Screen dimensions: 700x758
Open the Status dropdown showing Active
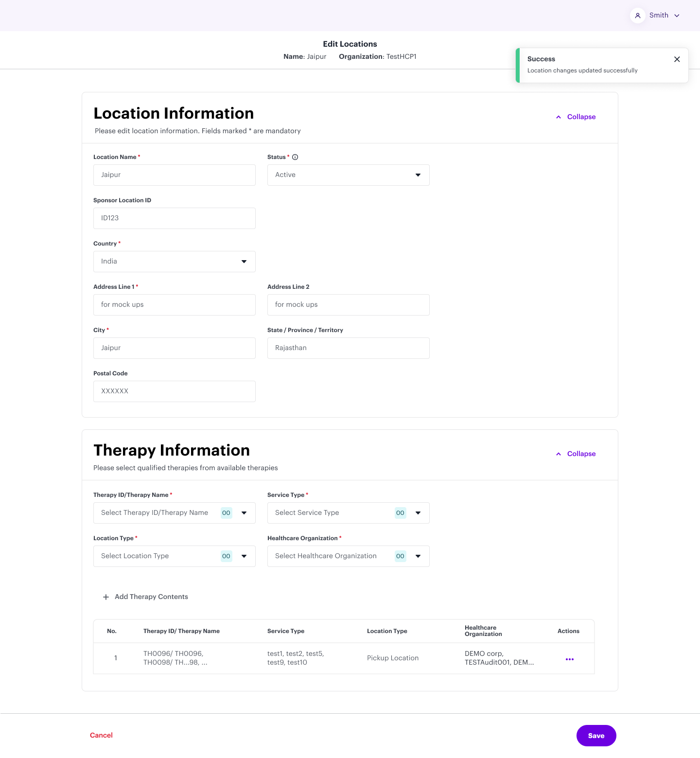(x=348, y=175)
